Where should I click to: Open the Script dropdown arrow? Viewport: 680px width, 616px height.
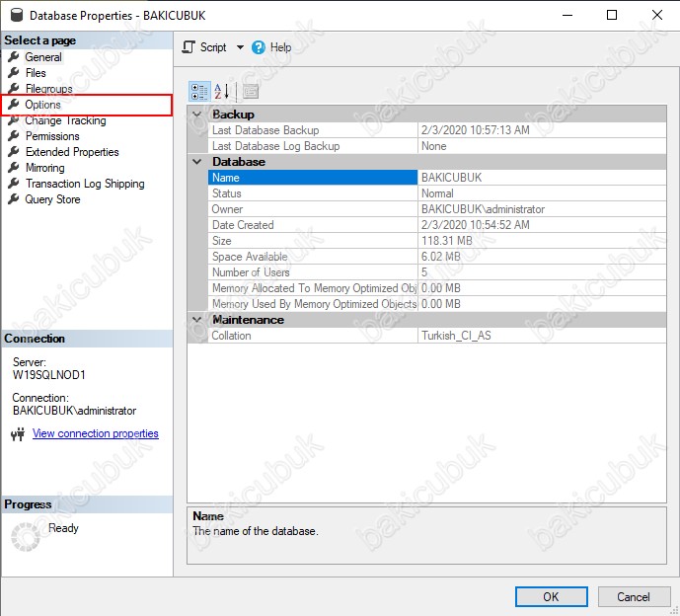(x=240, y=47)
